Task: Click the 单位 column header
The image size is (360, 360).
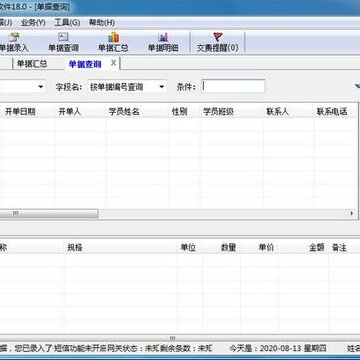Action: click(x=188, y=247)
